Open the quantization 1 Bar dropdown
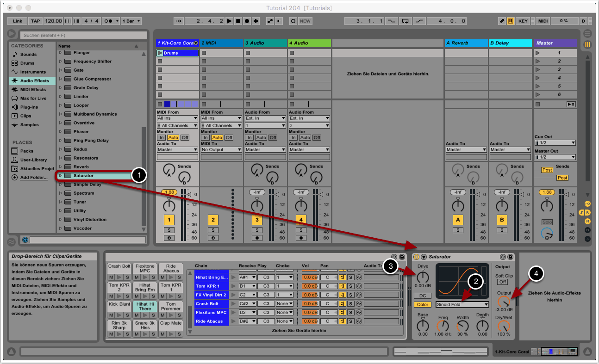Screen dimensions: 599x364 (x=131, y=21)
